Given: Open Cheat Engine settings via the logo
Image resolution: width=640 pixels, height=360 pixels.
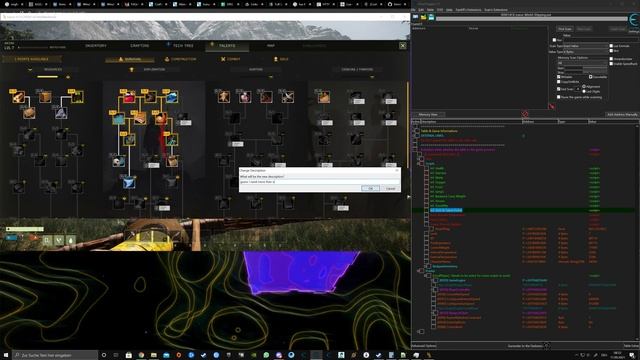Looking at the screenshot, I should point(634,20).
